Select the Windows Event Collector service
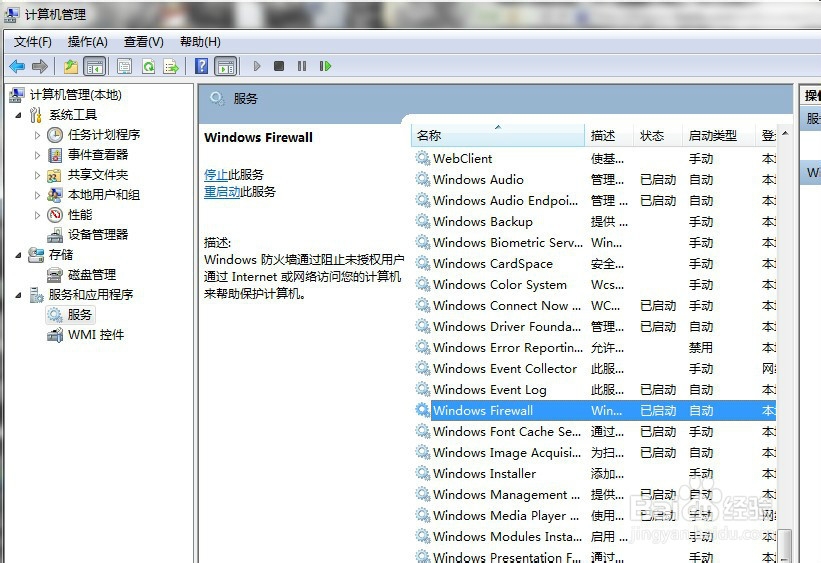The width and height of the screenshot is (821, 563). tap(595, 369)
